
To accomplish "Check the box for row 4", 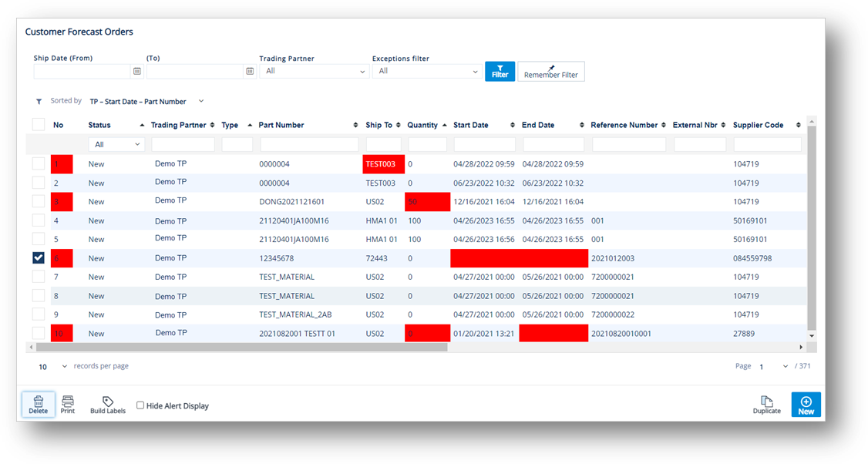I will click(x=39, y=220).
